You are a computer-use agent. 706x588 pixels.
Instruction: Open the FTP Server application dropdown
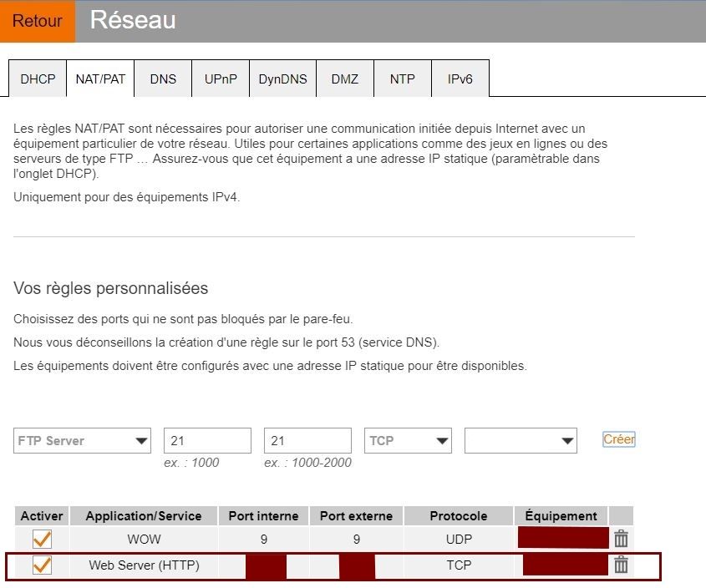click(x=82, y=441)
